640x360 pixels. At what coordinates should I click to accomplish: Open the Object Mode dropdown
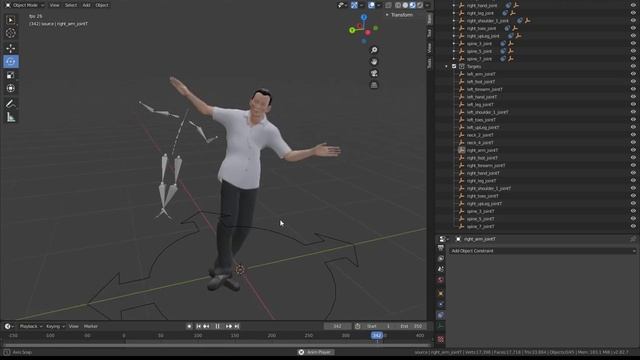24,5
